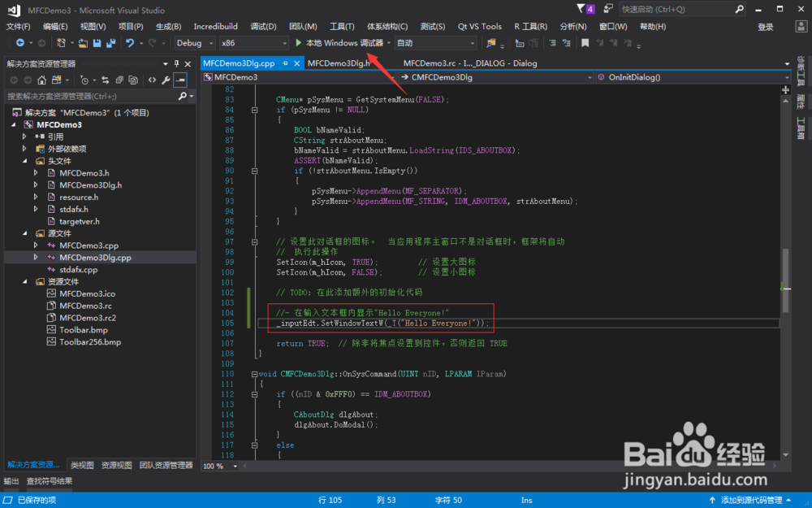Save the current file using the disk icon

(97, 43)
